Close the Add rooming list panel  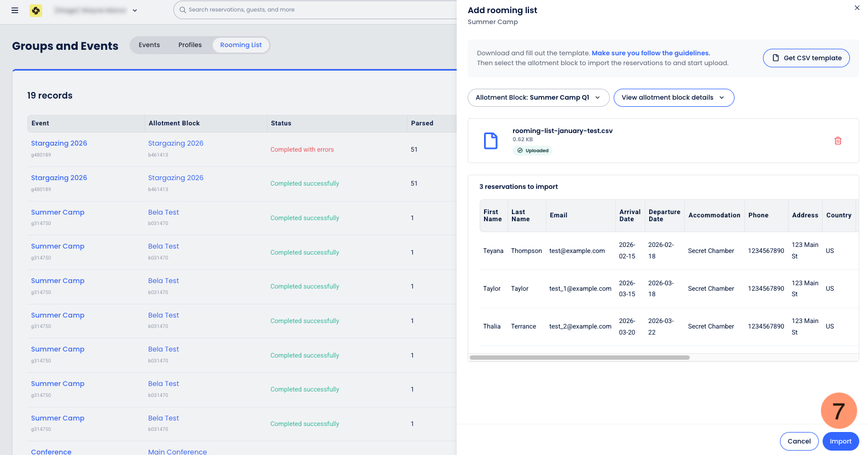pyautogui.click(x=857, y=8)
